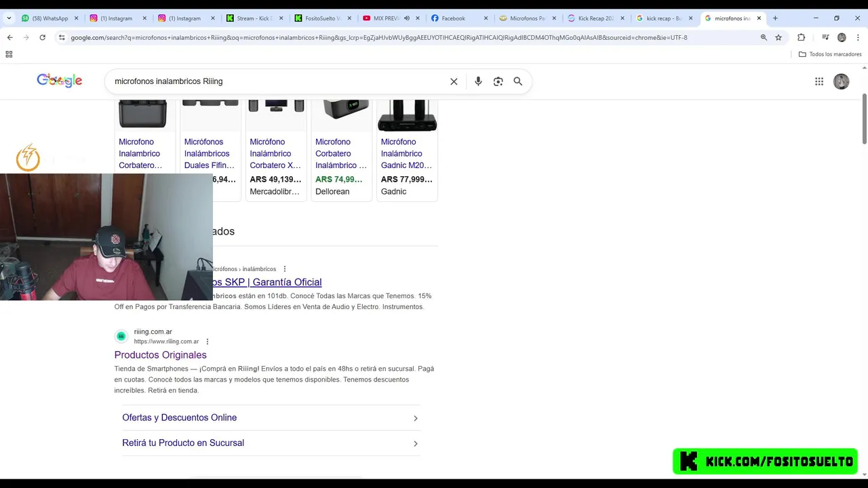
Task: Open SKP Garantía Oficial ad link
Action: pos(267,282)
